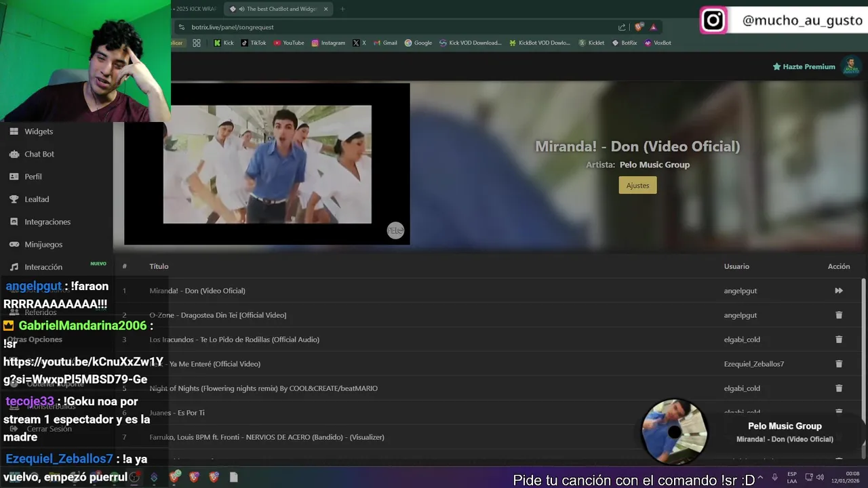Select The best ChatBot and Widgets tab

tap(277, 9)
